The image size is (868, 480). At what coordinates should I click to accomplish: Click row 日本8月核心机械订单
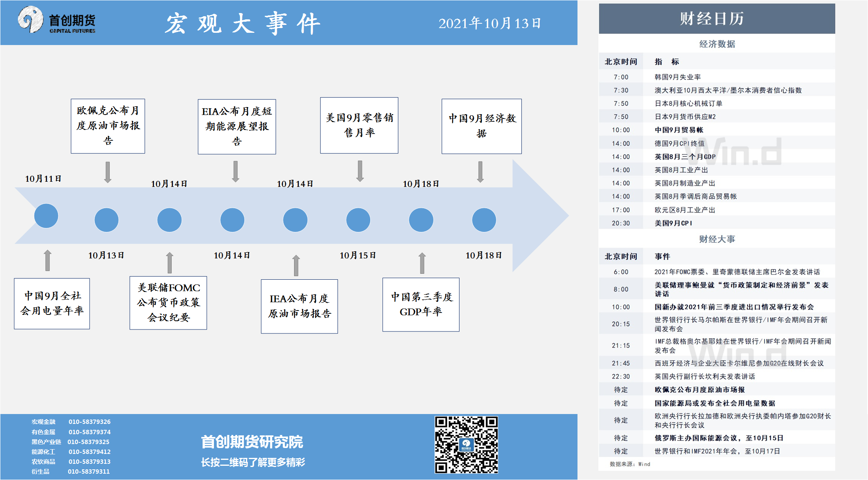pos(717,104)
